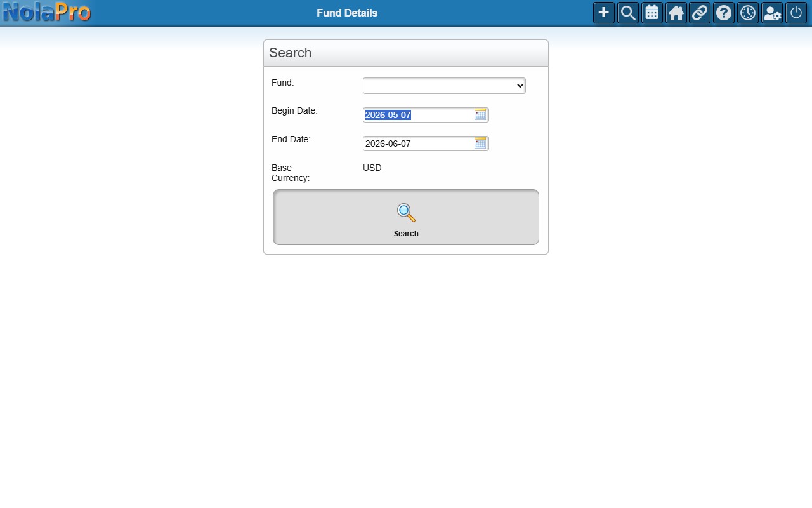
Task: Click the large Search button
Action: pyautogui.click(x=406, y=217)
